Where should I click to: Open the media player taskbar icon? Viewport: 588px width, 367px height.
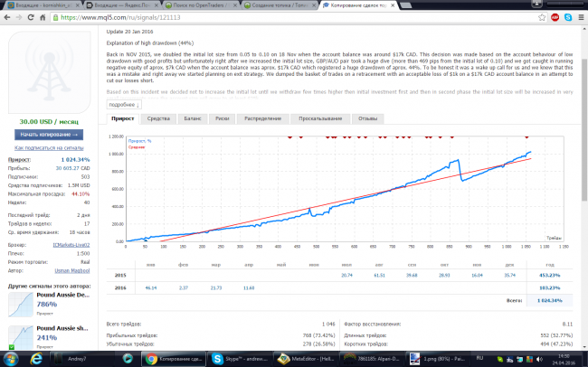[x=128, y=359]
